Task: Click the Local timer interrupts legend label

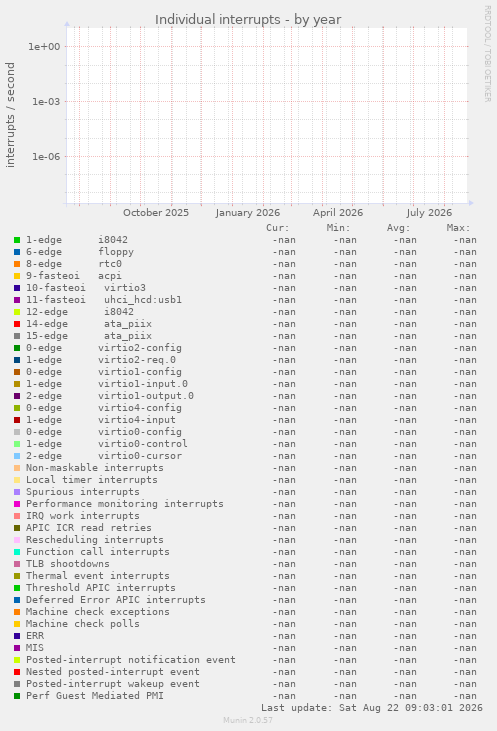Action: click(x=92, y=480)
